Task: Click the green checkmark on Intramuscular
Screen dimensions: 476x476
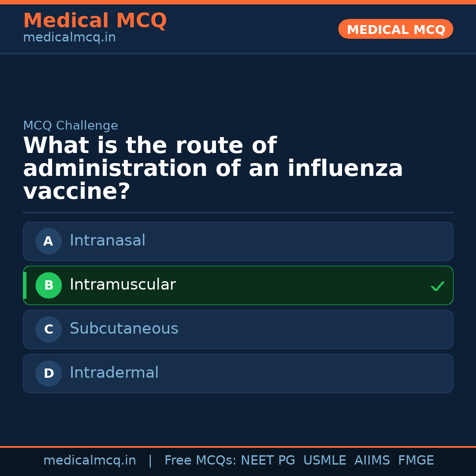Action: pyautogui.click(x=437, y=286)
